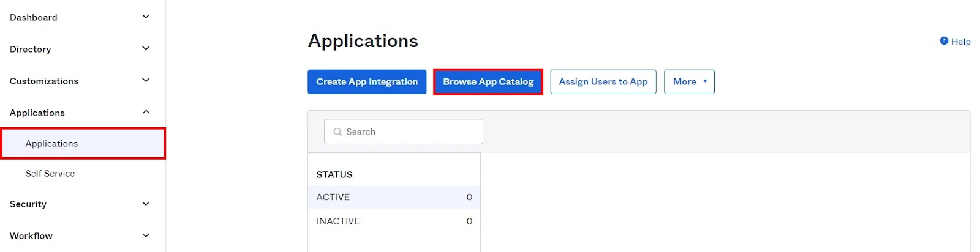Click the Applications page heading
Screen dimensions: 980x252
click(363, 41)
